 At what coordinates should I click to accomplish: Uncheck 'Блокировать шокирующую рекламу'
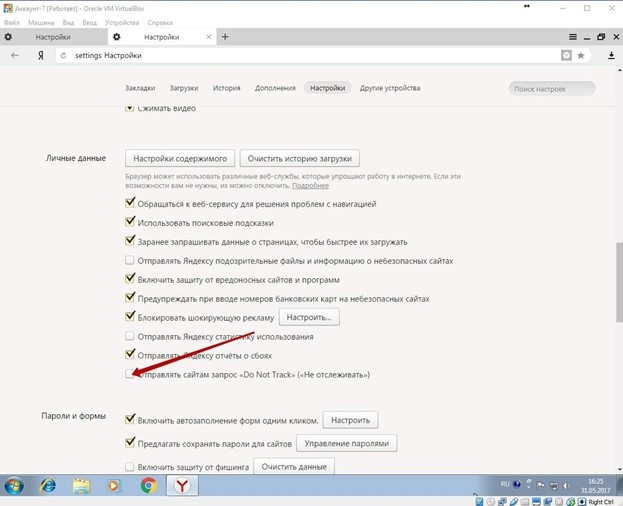[130, 317]
